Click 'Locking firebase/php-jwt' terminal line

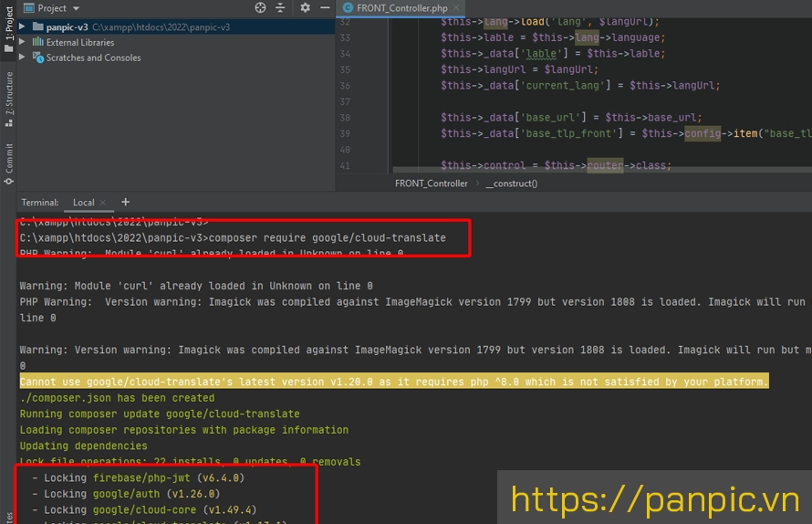(138, 477)
